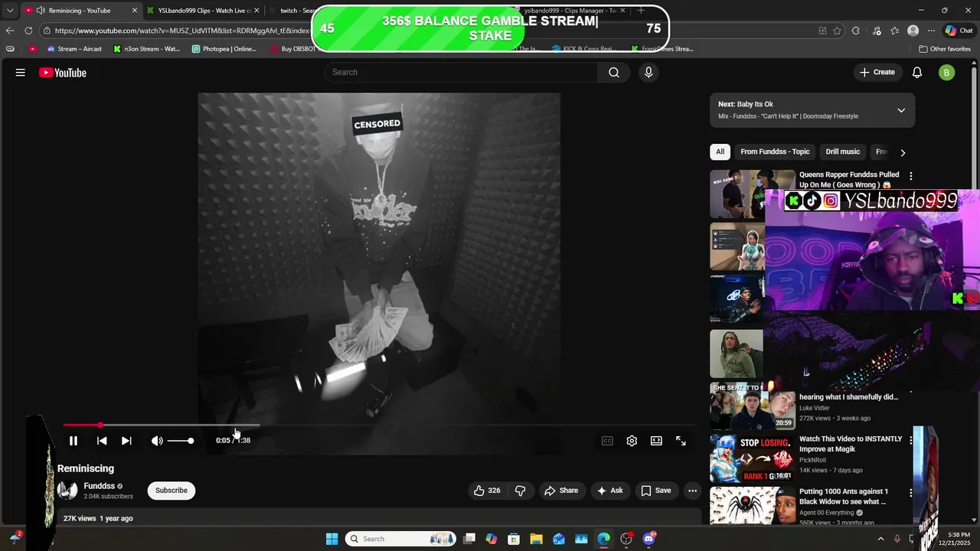
Task: Go back in browser
Action: pos(10,31)
